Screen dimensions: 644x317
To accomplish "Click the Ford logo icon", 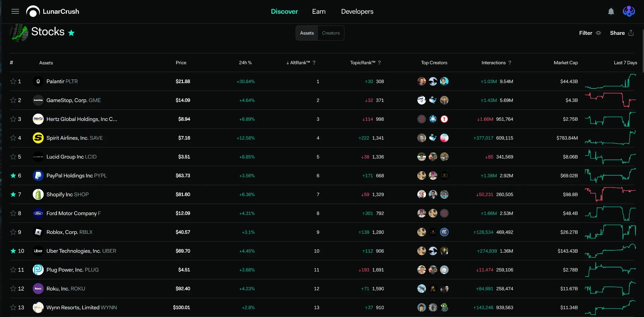I will coord(38,213).
